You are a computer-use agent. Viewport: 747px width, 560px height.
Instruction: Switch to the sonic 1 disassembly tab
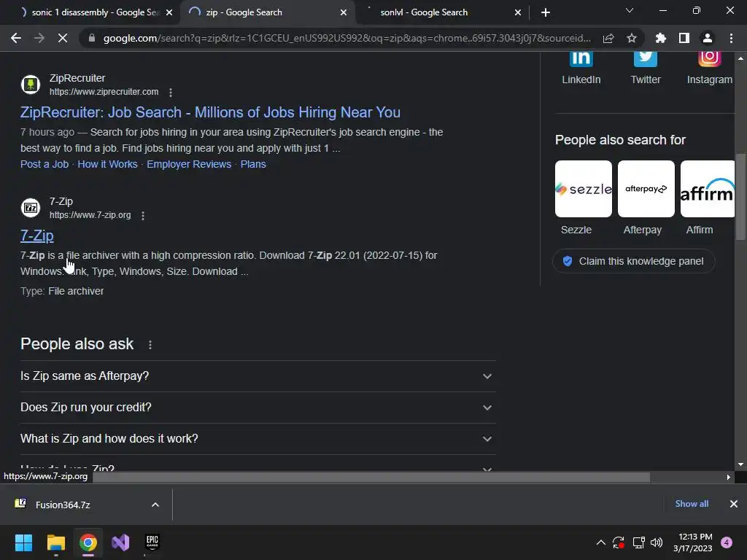click(90, 12)
